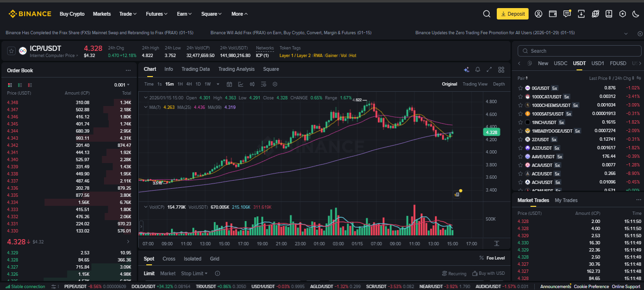
Task: Open the header search magnifier
Action: click(486, 14)
